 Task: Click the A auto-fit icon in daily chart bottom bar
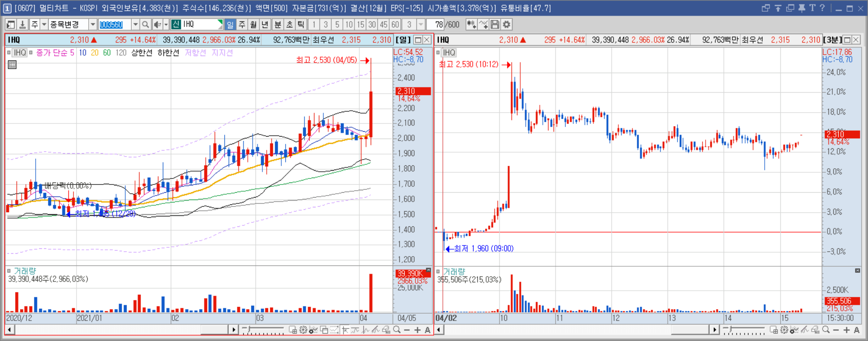428,330
